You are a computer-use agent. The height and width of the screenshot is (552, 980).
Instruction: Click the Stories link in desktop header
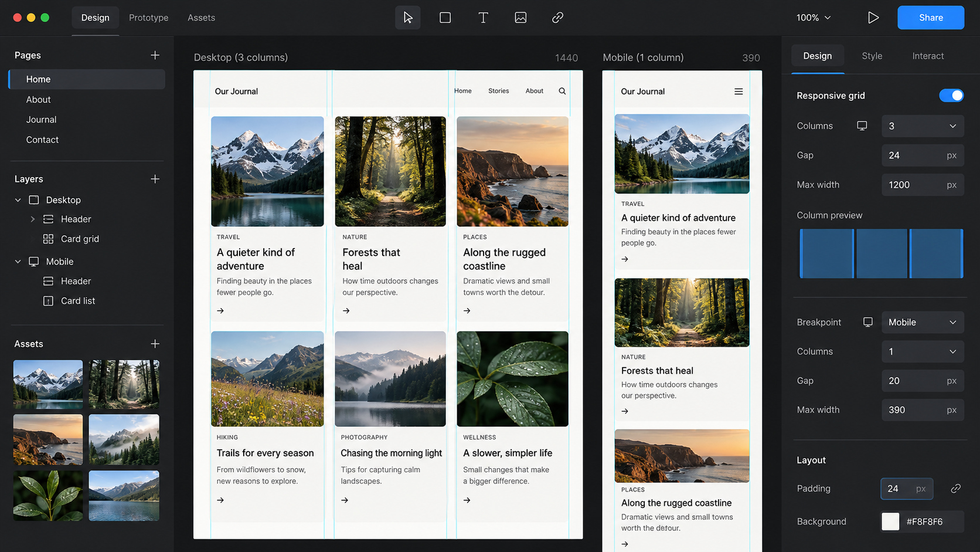499,91
